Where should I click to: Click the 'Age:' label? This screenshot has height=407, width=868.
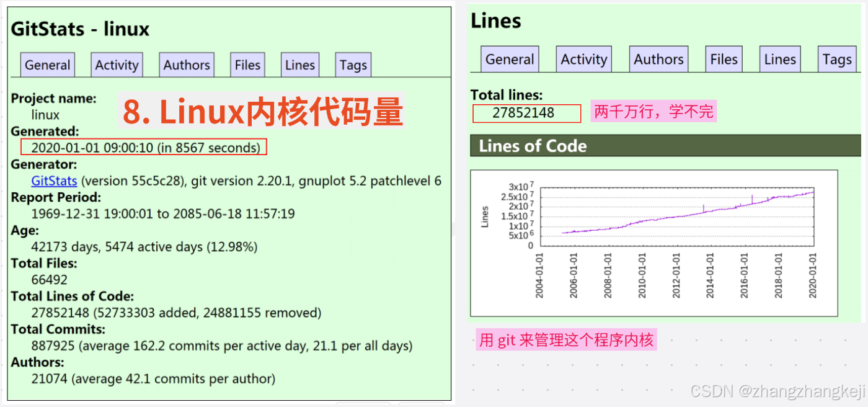tap(25, 230)
